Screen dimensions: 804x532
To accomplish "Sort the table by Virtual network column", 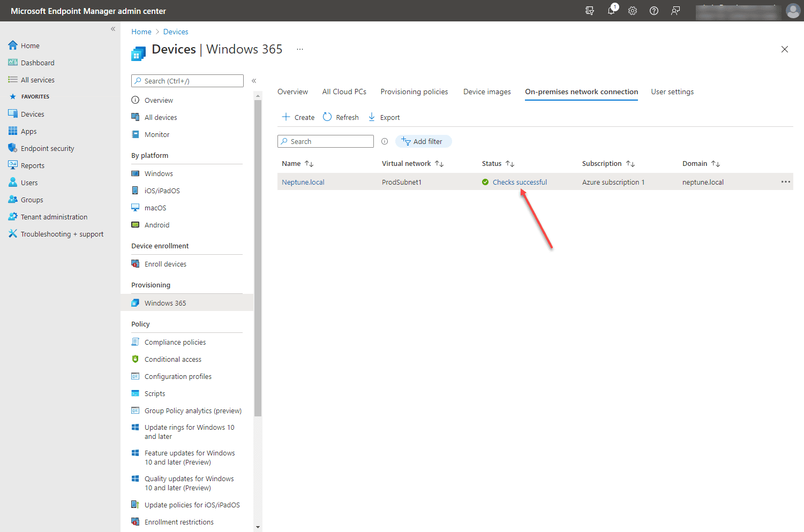I will pyautogui.click(x=412, y=164).
